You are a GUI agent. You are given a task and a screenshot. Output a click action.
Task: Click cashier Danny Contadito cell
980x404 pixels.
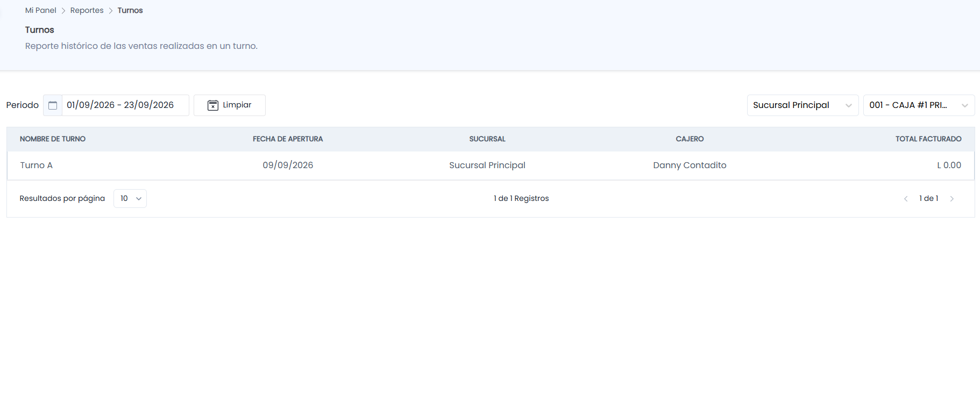tap(690, 165)
